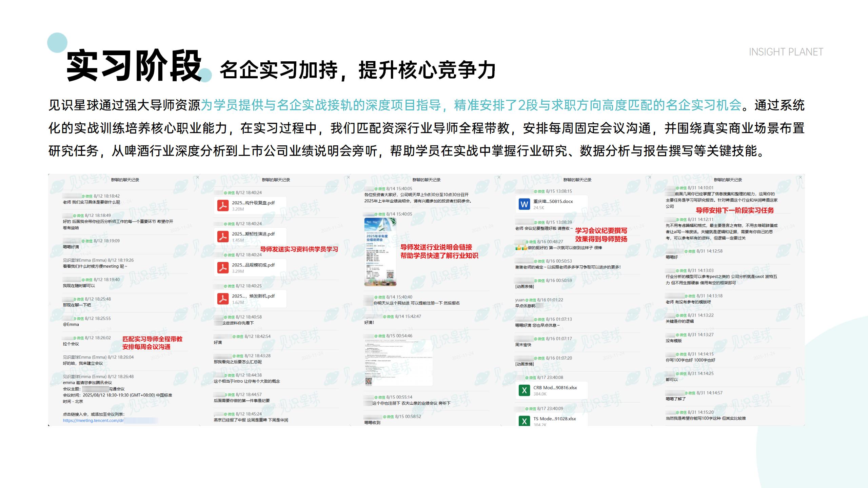Viewport: 868px width, 488px height.
Task: Open the Word icon for 重庆啤...50815.docx
Action: (x=524, y=204)
